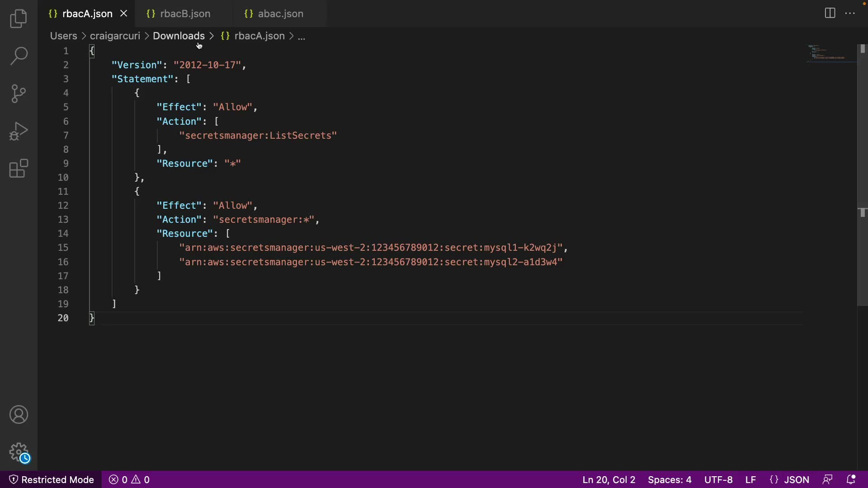Click the notifications bell in status bar

pos(850,479)
